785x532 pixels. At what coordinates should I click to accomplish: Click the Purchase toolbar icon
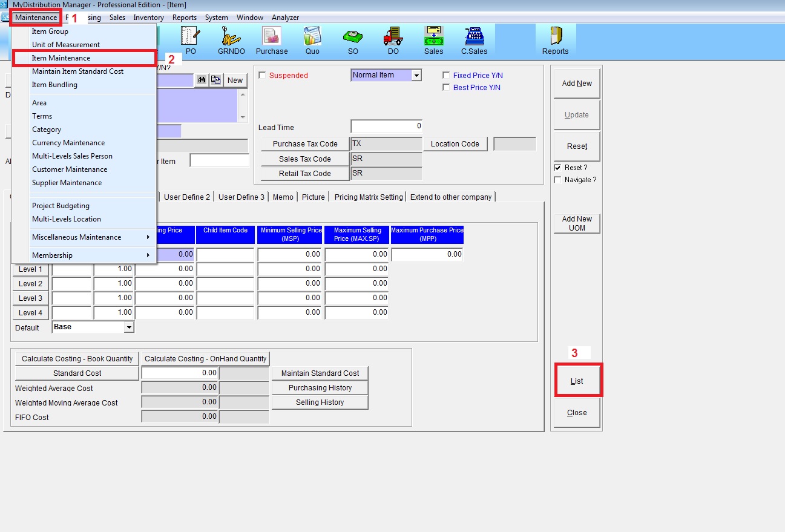coord(272,40)
